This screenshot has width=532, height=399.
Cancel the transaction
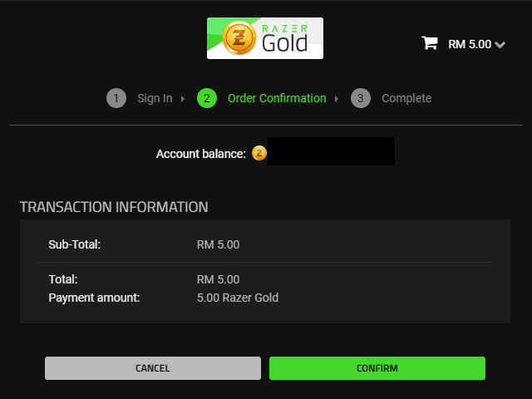[153, 368]
